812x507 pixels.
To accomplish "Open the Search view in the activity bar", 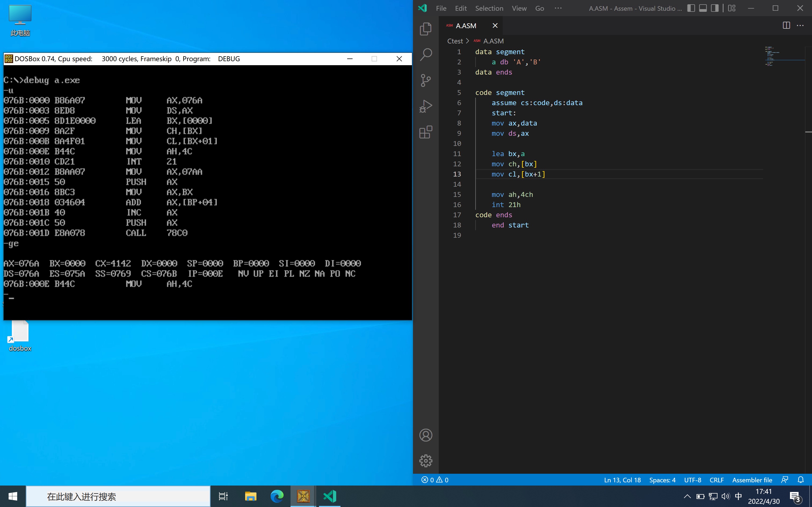I will point(425,54).
